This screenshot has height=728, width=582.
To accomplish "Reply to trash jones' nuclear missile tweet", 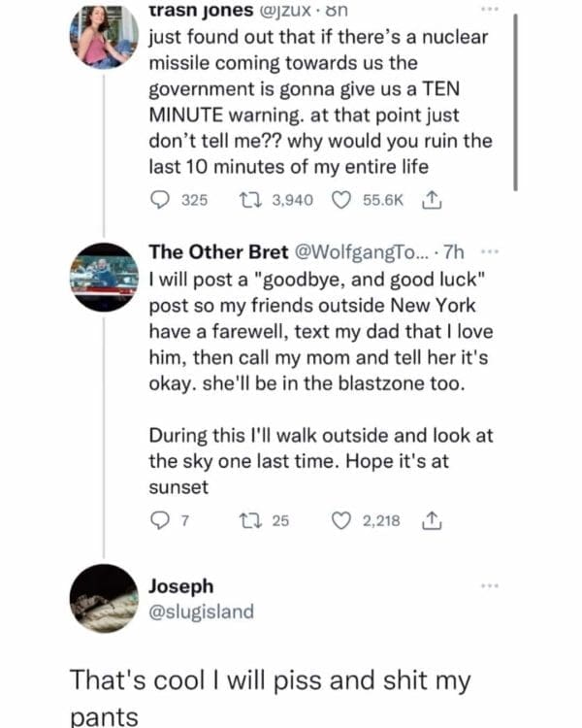I will coord(164,200).
